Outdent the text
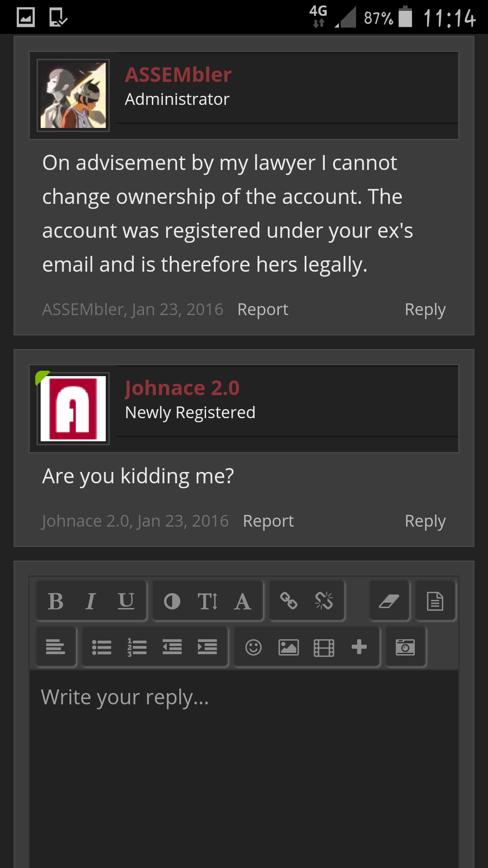 pos(172,647)
